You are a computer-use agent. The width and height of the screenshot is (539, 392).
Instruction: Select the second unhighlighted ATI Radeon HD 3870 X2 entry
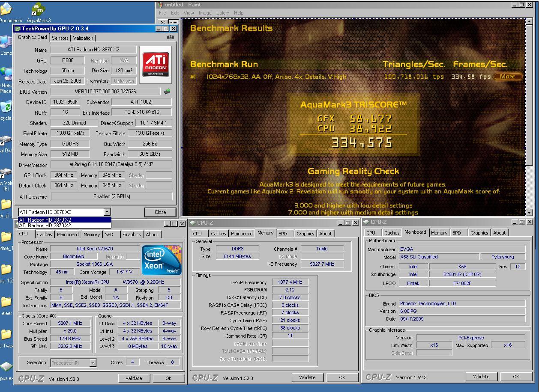[64, 225]
